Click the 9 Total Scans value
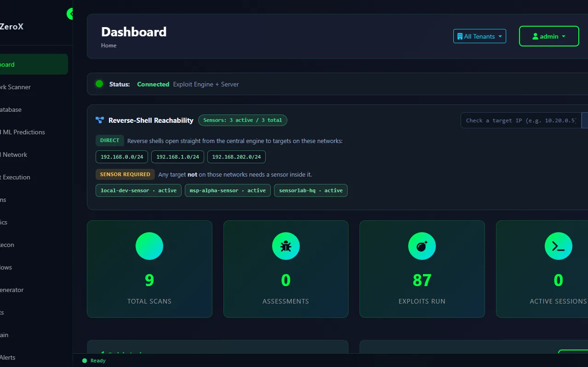The image size is (588, 367). 149,280
